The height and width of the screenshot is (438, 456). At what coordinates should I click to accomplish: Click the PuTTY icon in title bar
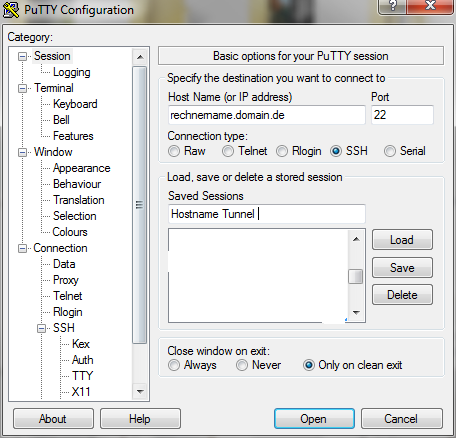point(11,10)
